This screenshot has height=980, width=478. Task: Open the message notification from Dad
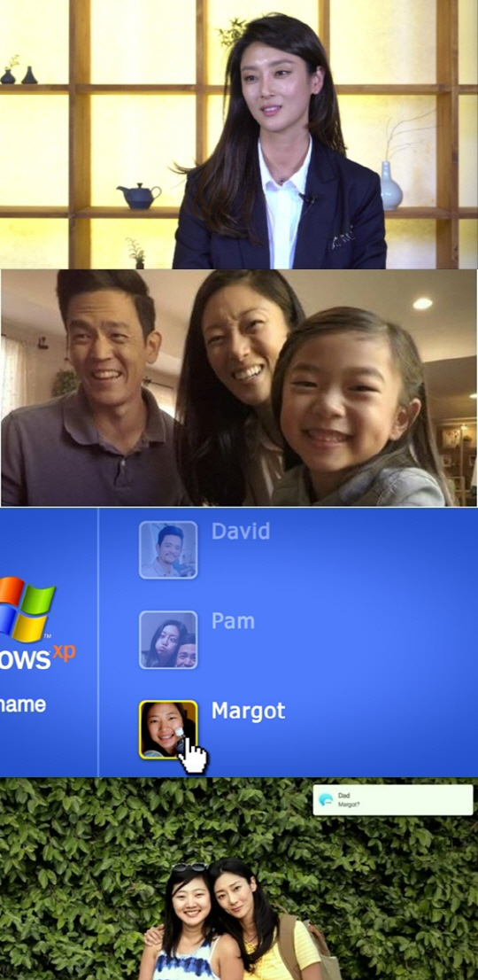(392, 800)
